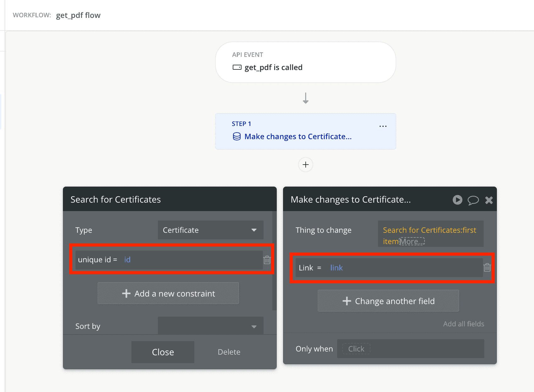
Task: Click the API event icon beside get_pdf
Action: pos(237,67)
